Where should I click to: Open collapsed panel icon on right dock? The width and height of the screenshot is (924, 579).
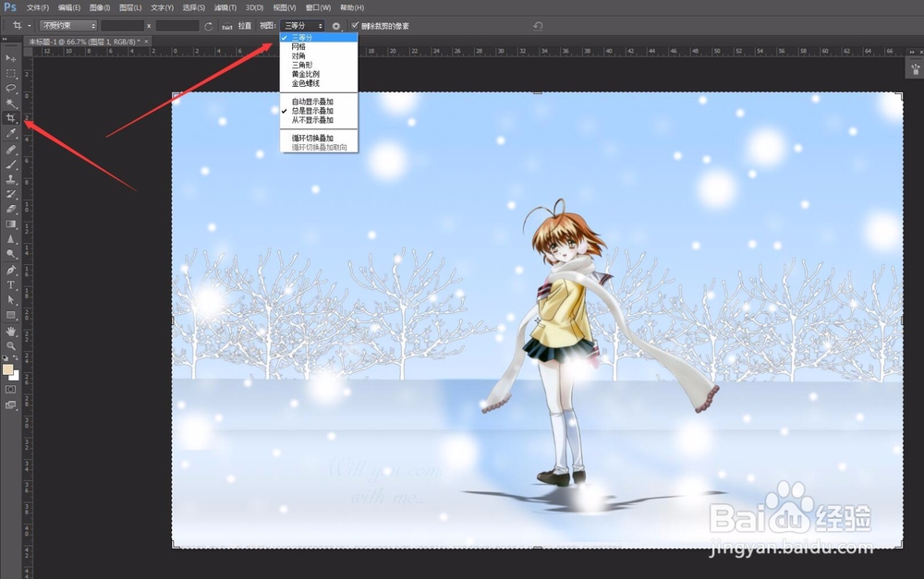click(x=915, y=69)
